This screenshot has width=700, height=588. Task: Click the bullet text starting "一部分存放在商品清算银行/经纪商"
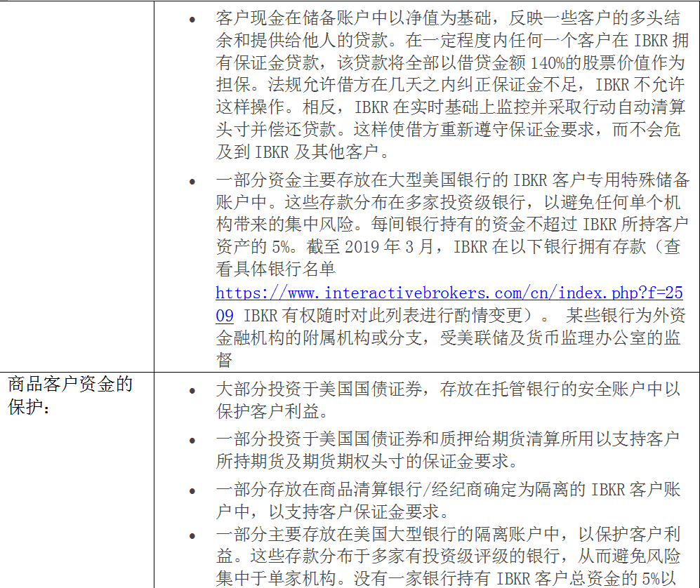[448, 500]
